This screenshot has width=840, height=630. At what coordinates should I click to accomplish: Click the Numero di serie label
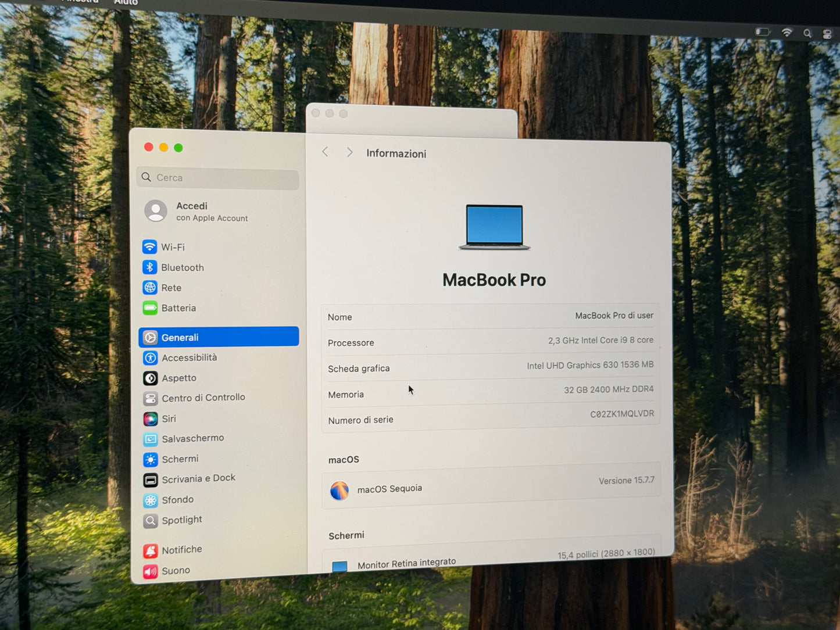tap(360, 420)
